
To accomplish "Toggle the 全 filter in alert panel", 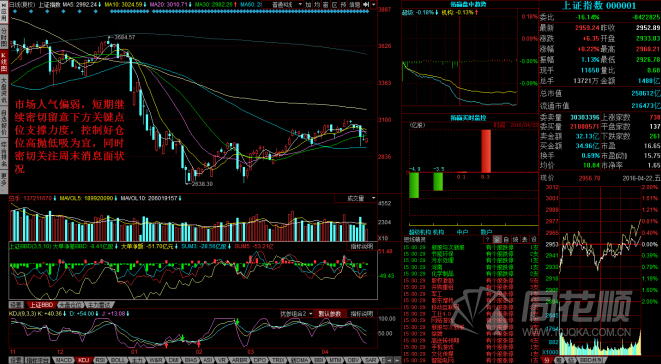I will pos(497,239).
